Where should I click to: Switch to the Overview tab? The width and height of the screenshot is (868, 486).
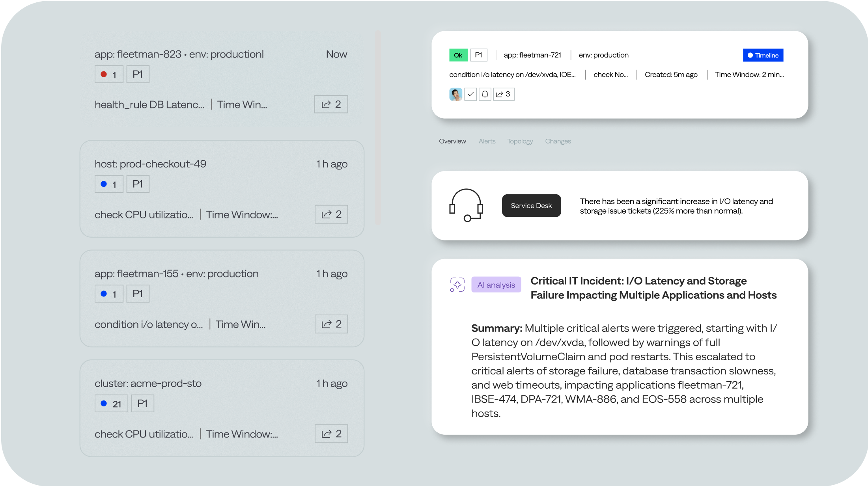[x=452, y=141]
